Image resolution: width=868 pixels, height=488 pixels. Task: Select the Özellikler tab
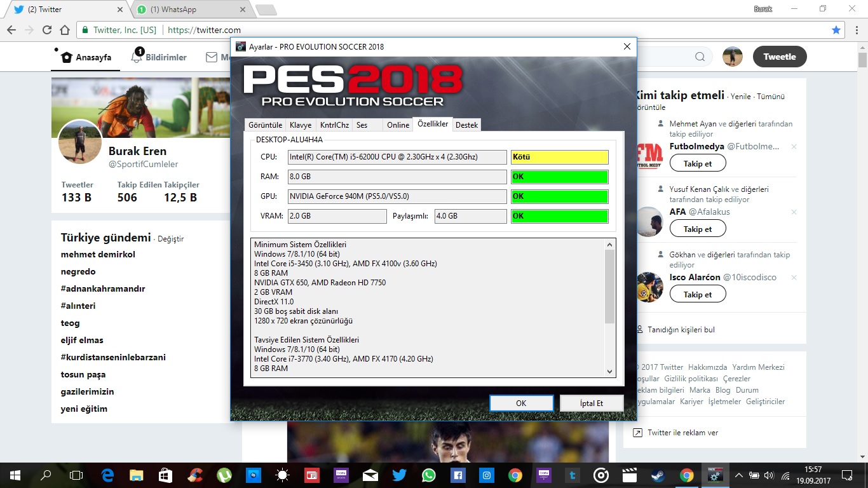coord(433,124)
